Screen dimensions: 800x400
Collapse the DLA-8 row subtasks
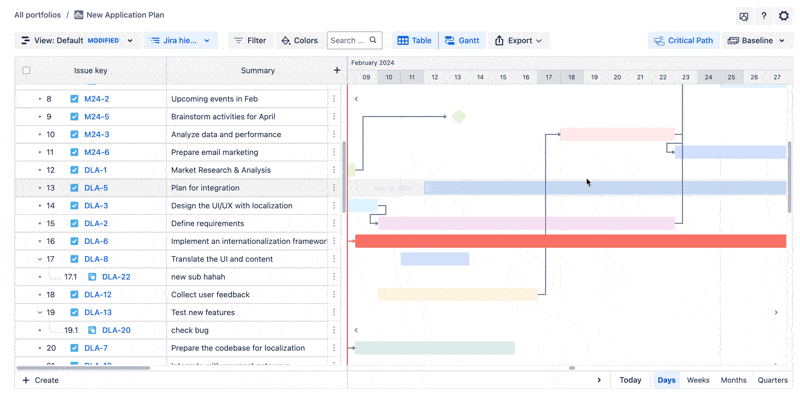(x=40, y=259)
